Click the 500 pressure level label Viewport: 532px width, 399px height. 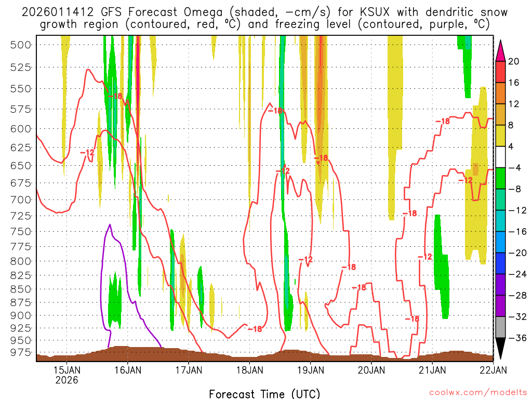click(21, 45)
